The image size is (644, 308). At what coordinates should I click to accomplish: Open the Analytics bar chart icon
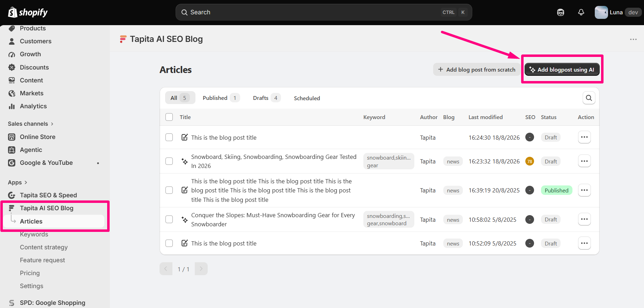point(12,106)
